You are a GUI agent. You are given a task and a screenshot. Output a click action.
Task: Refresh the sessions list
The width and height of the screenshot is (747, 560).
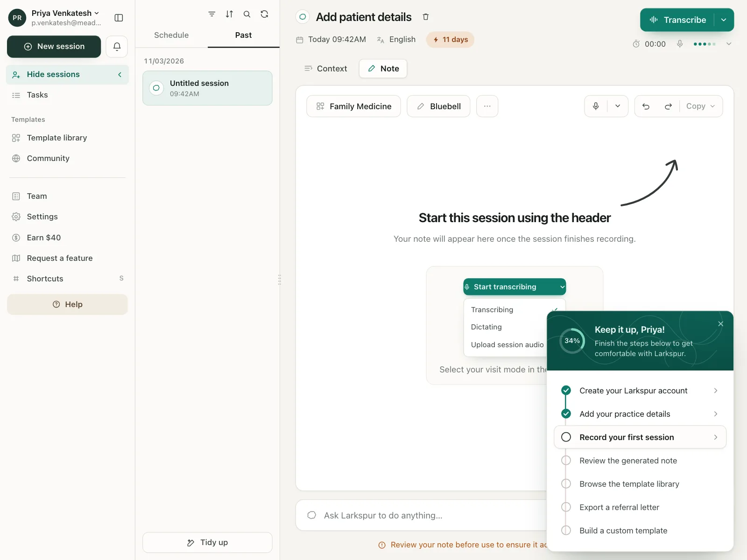pyautogui.click(x=264, y=14)
